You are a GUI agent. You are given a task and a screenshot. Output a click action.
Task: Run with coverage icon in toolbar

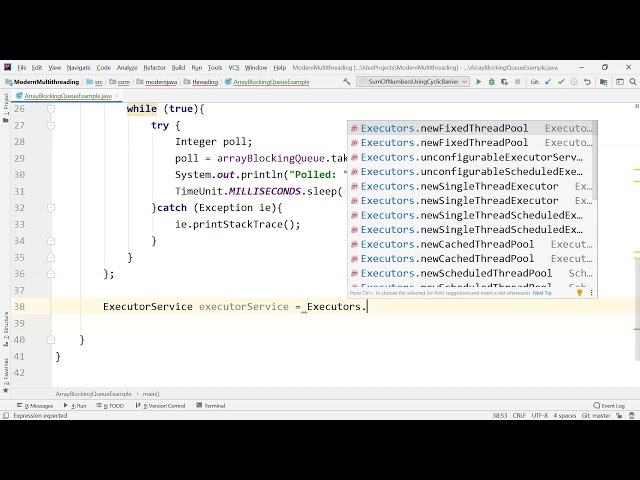click(x=504, y=82)
